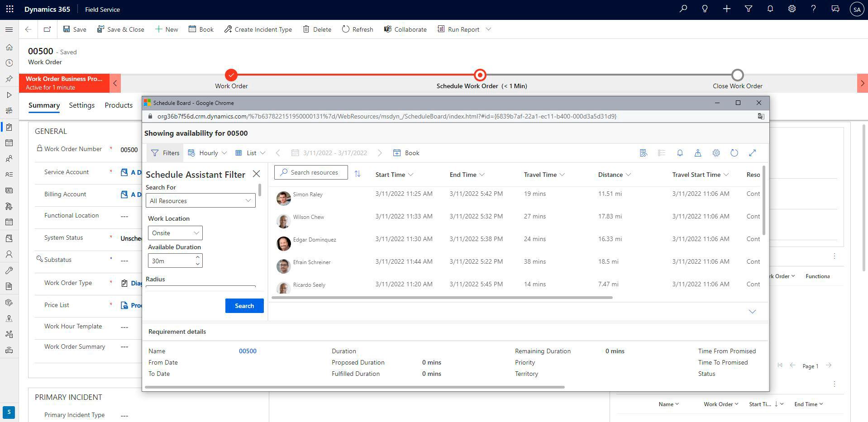Expand Schedule Board to full screen
This screenshot has height=422, width=868.
[x=752, y=153]
